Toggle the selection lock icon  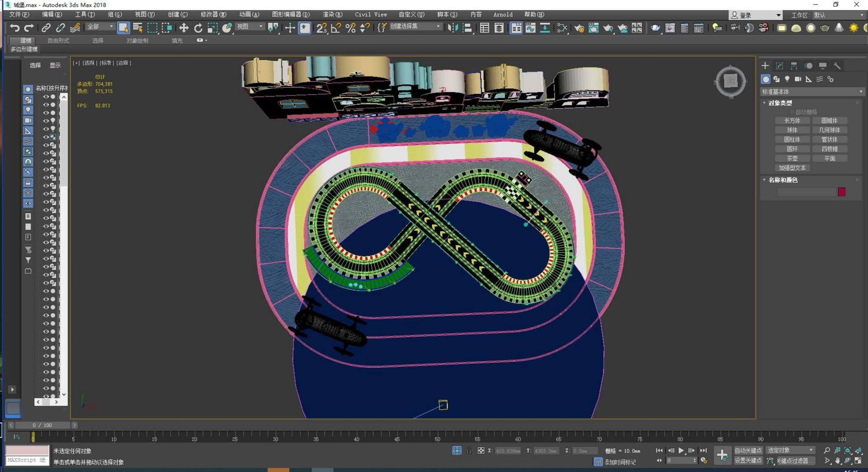(469, 451)
